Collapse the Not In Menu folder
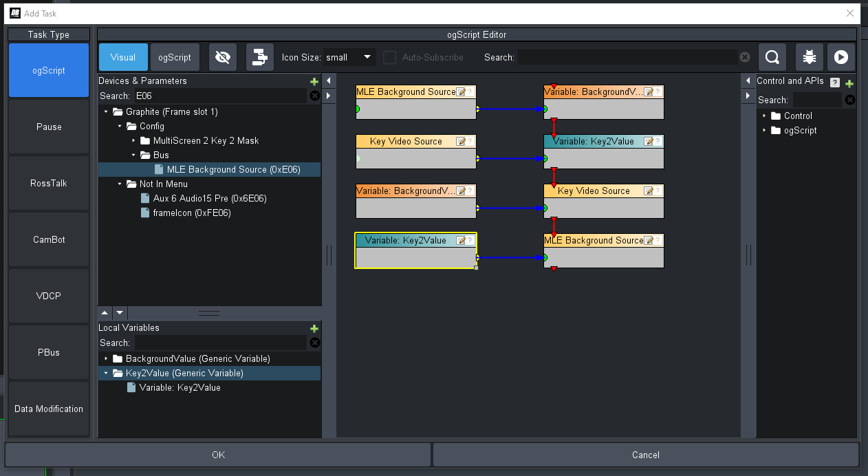868x476 pixels. pos(120,184)
